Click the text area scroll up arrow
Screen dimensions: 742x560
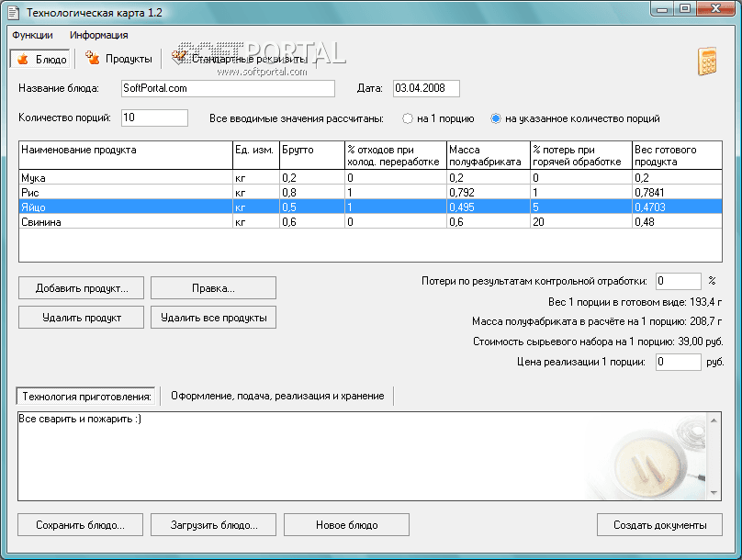coord(714,420)
